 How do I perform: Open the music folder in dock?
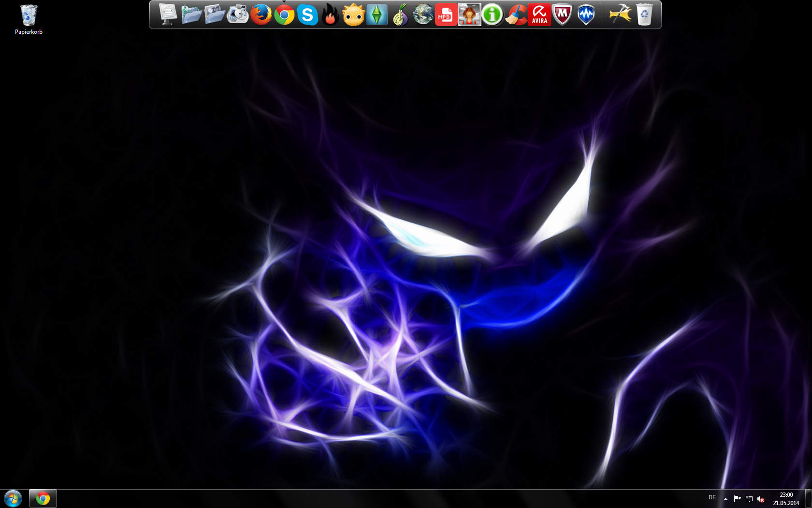click(191, 15)
